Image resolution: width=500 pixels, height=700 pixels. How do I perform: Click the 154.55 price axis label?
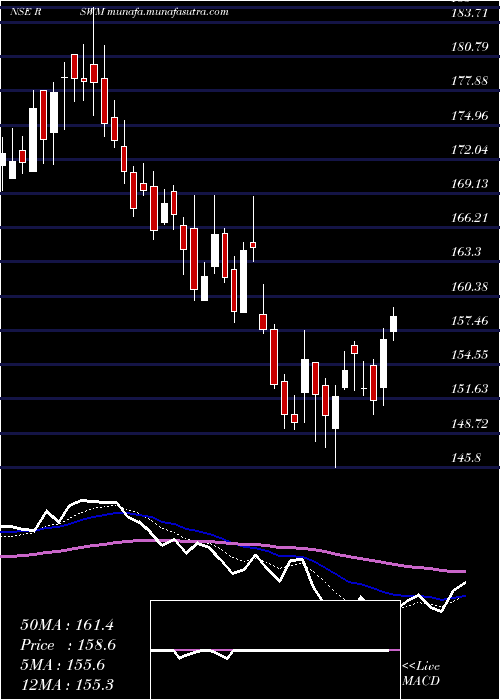click(468, 354)
